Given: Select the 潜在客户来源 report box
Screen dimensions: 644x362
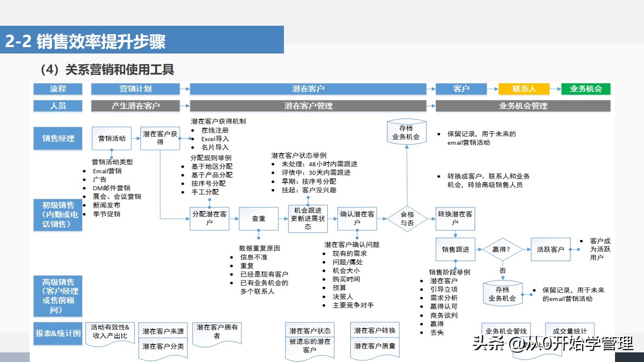Looking at the screenshot, I should [x=163, y=331].
